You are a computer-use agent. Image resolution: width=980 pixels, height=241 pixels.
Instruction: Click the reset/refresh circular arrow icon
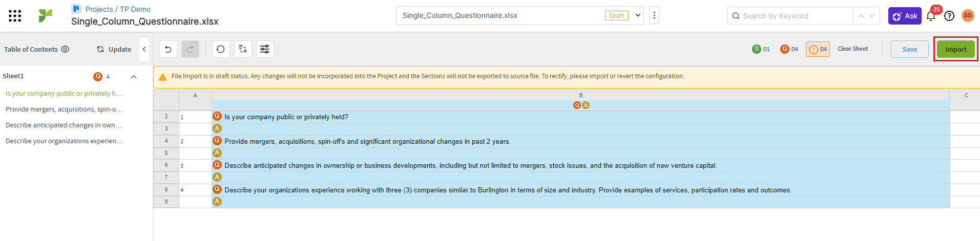click(220, 49)
